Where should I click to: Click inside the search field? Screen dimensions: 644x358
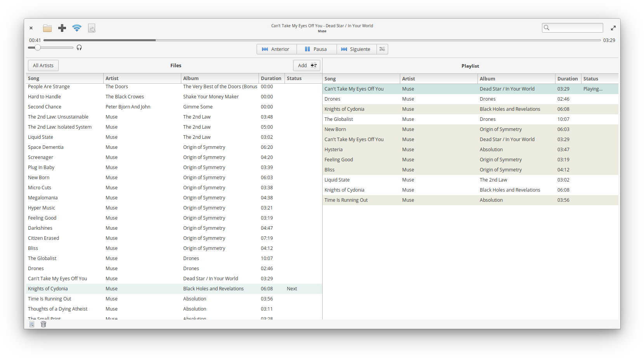573,28
